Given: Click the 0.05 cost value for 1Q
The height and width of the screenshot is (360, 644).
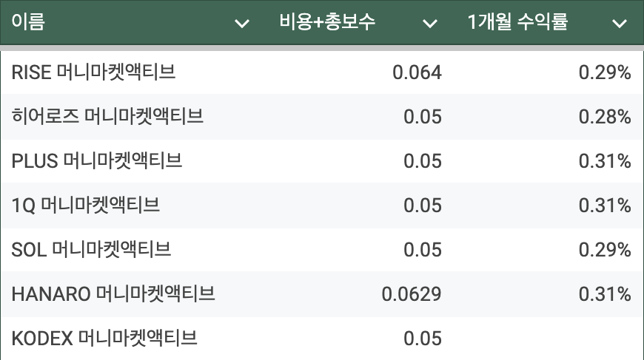Looking at the screenshot, I should pyautogui.click(x=423, y=206).
